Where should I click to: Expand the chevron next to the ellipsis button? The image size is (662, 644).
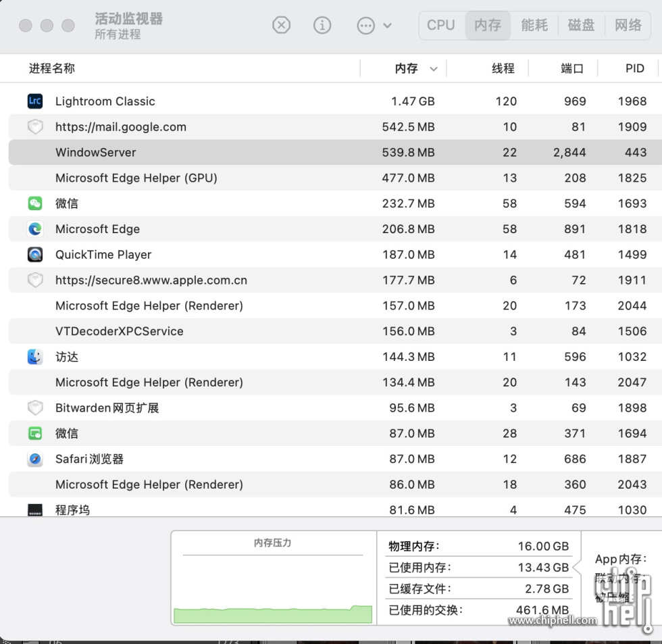tap(387, 25)
